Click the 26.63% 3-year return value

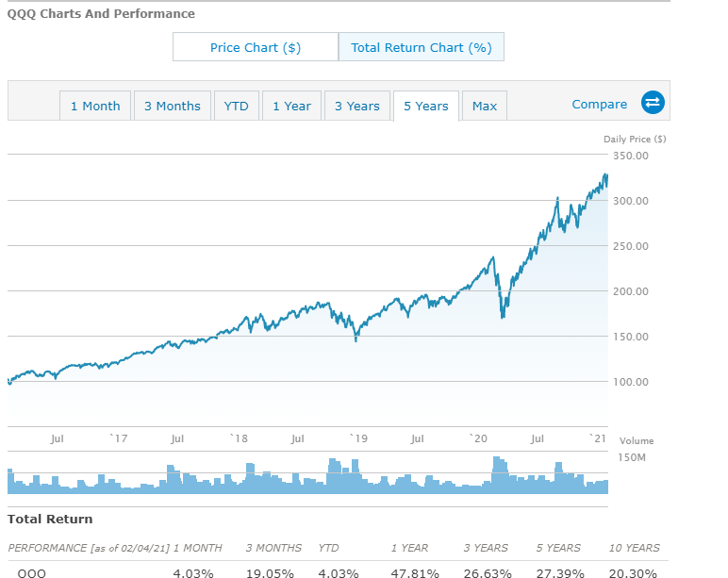488,573
